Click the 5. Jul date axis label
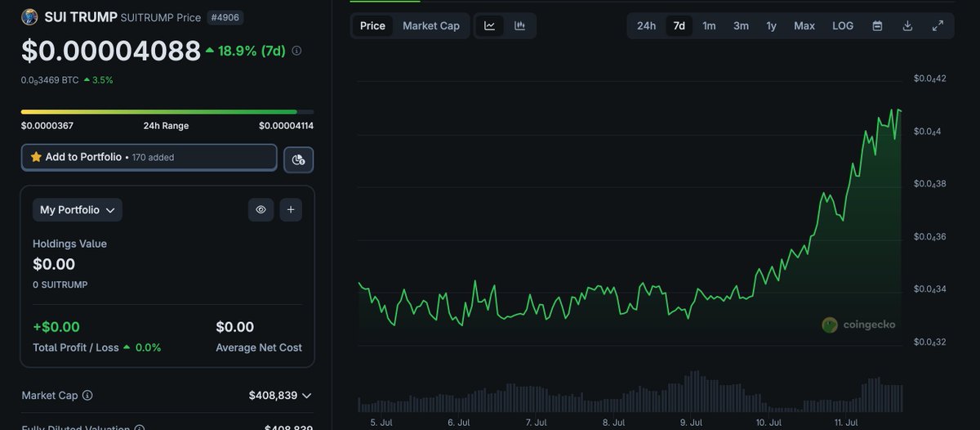 (381, 423)
